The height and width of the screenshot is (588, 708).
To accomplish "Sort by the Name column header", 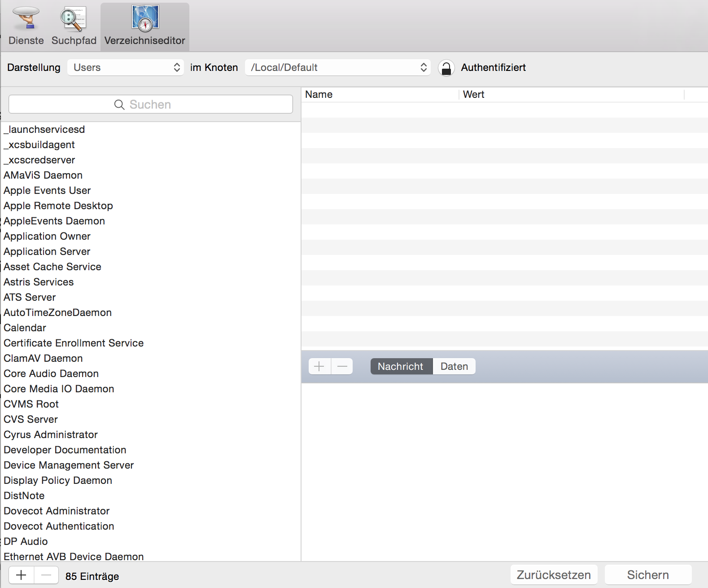I will [379, 94].
